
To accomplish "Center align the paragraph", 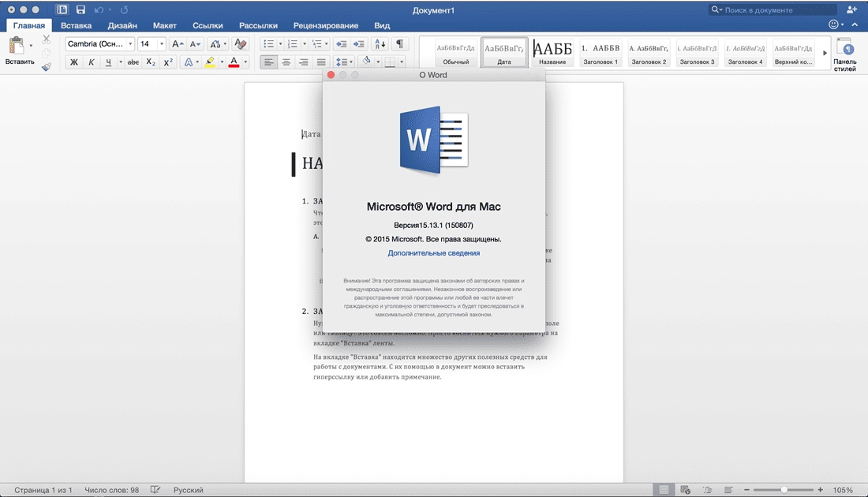I will (286, 62).
